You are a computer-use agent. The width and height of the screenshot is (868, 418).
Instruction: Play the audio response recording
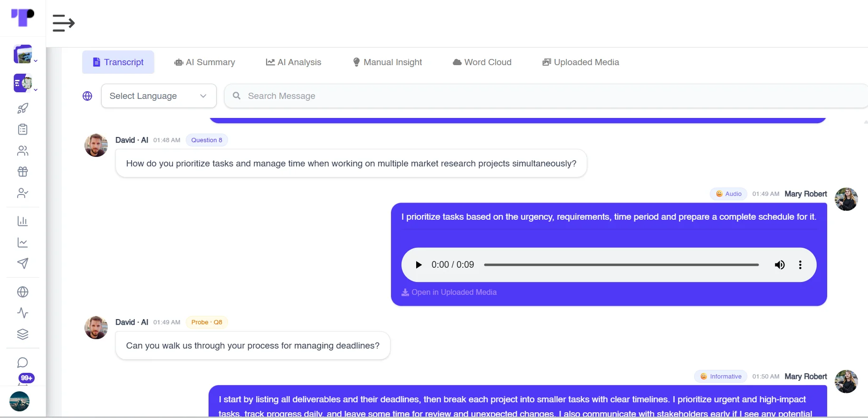[x=419, y=265]
